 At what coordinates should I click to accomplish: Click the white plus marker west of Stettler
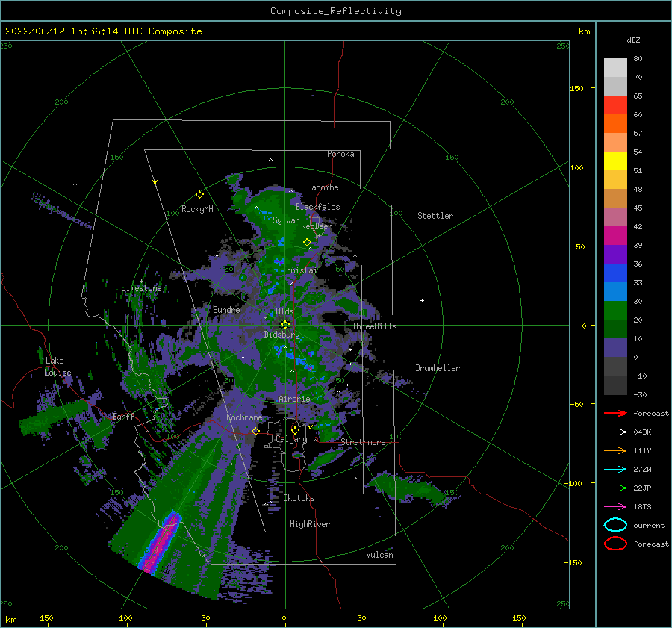422,300
